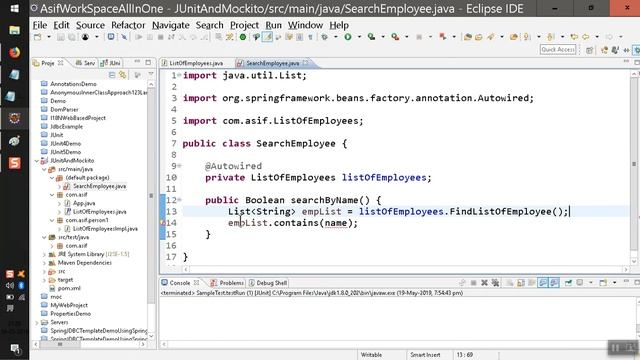Click the error marker on line 14
Screen dimensions: 640x360
(x=163, y=223)
